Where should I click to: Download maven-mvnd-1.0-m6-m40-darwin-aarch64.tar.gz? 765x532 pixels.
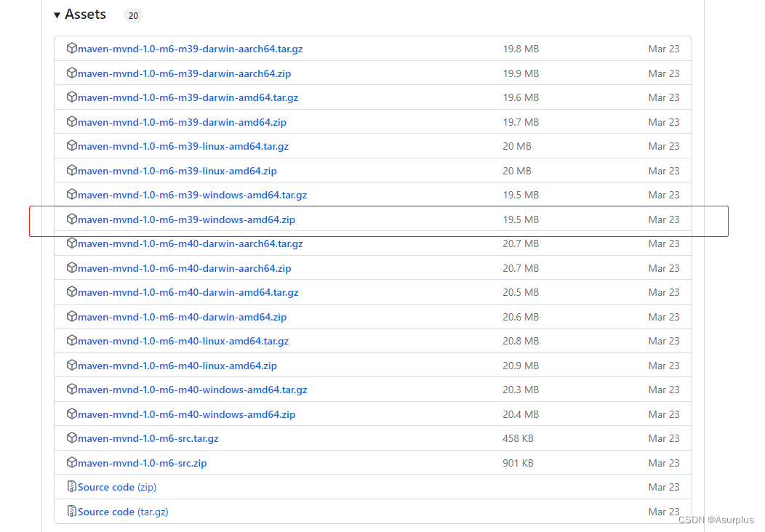[191, 243]
